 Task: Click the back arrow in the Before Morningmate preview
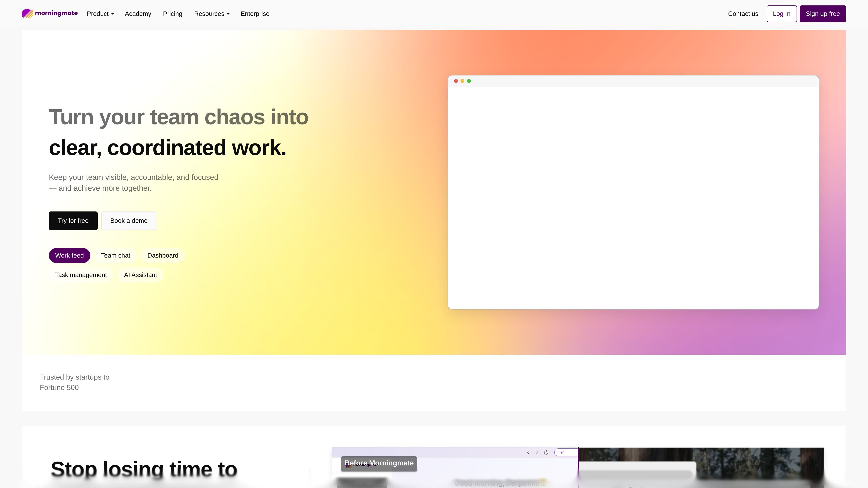[528, 452]
